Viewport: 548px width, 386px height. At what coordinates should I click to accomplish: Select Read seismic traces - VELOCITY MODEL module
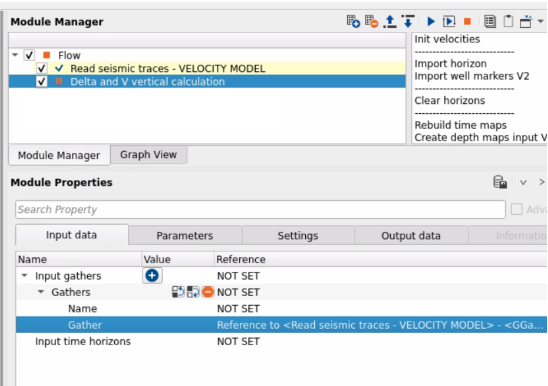coord(168,68)
